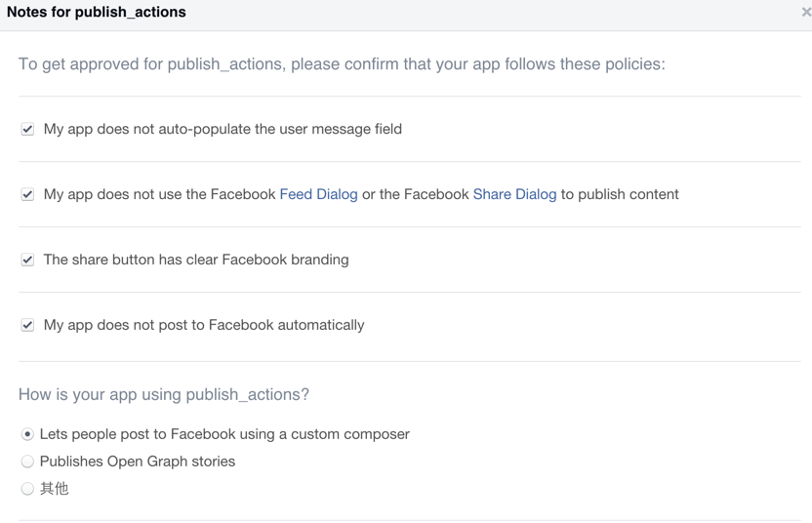Select the Publishes Open Graph stories radio button

coord(27,462)
